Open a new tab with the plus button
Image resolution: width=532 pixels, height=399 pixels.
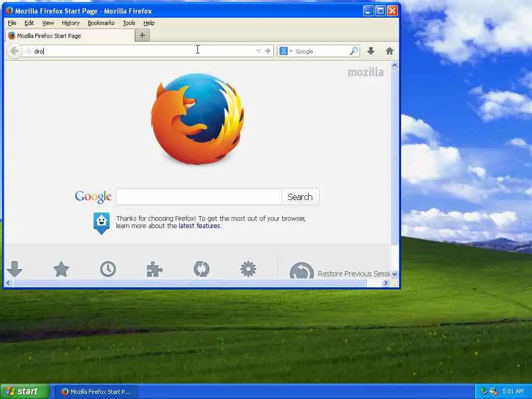coord(142,35)
